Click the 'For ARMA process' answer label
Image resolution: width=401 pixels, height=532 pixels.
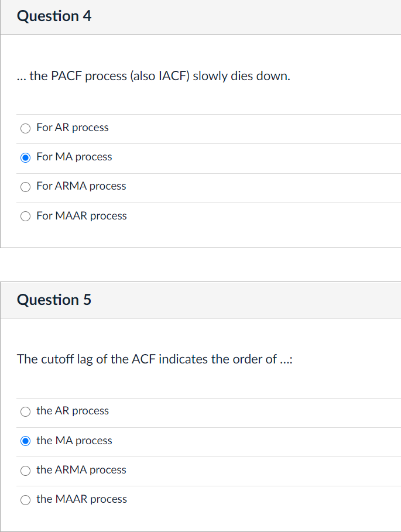tap(81, 186)
